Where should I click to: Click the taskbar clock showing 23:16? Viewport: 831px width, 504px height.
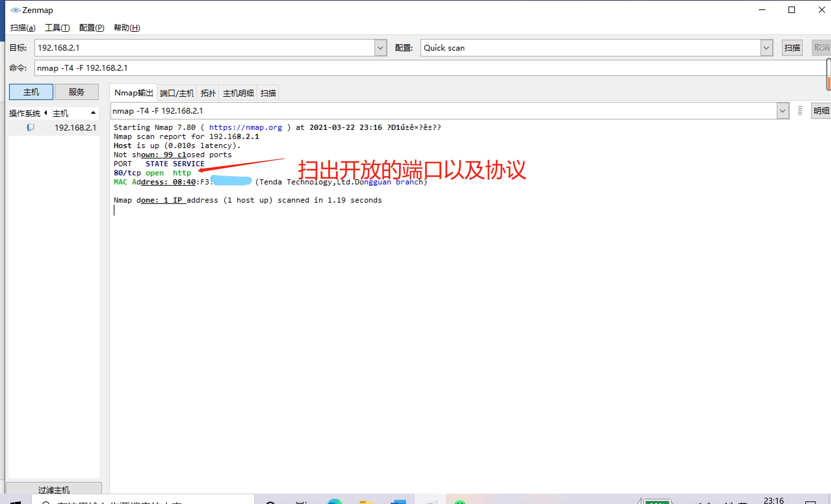(x=774, y=500)
